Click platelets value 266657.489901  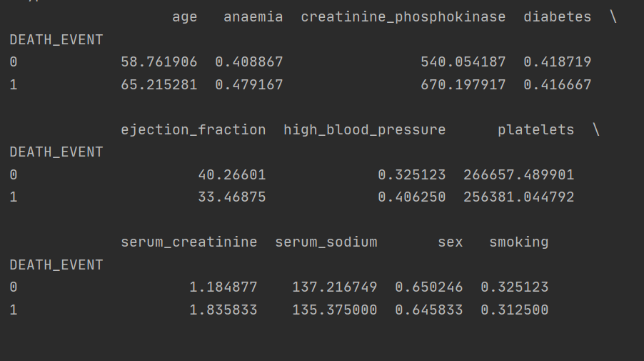[519, 174]
